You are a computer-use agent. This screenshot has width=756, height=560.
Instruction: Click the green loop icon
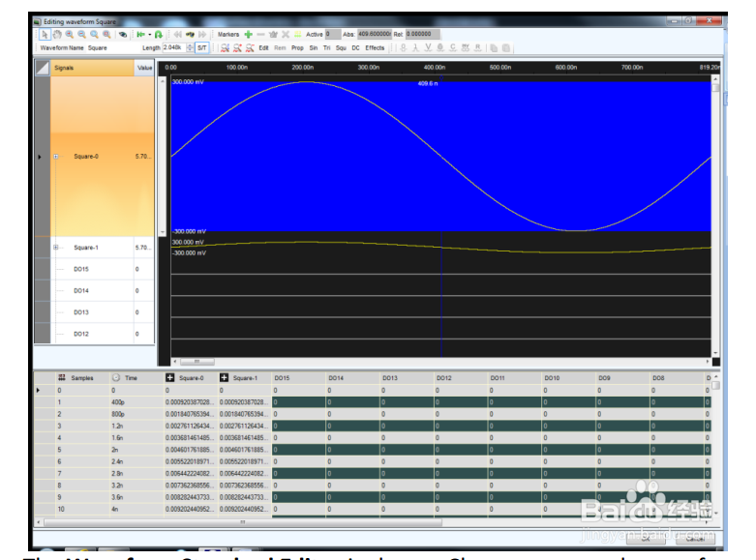158,34
